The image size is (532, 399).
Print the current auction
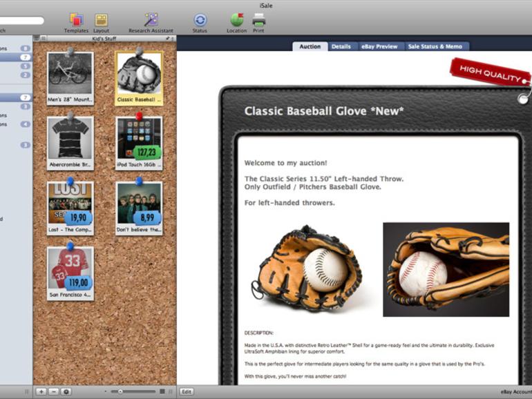tap(258, 22)
